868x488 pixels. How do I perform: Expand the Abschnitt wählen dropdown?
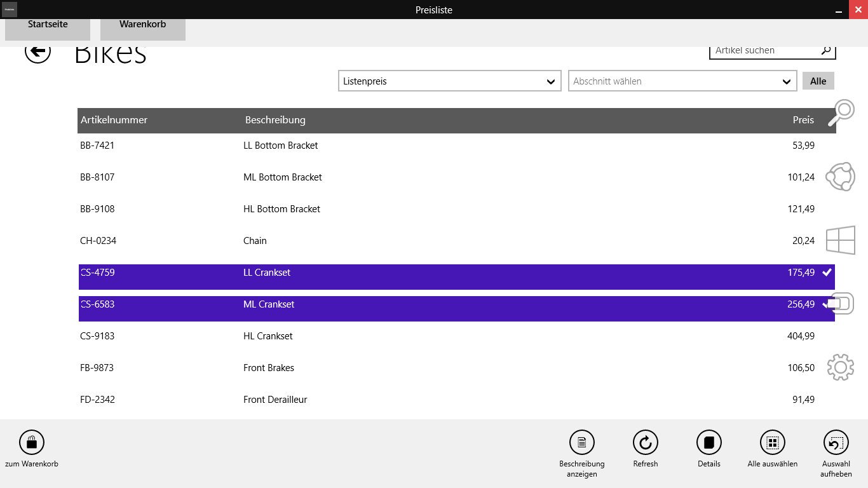coord(682,81)
